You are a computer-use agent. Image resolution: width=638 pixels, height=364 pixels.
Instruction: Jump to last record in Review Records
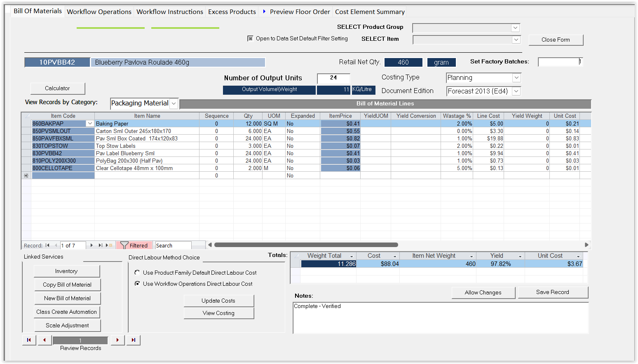(x=133, y=340)
